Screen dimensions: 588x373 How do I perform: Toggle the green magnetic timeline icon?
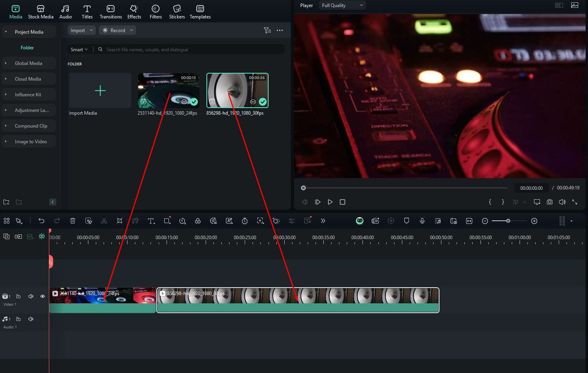[x=42, y=236]
